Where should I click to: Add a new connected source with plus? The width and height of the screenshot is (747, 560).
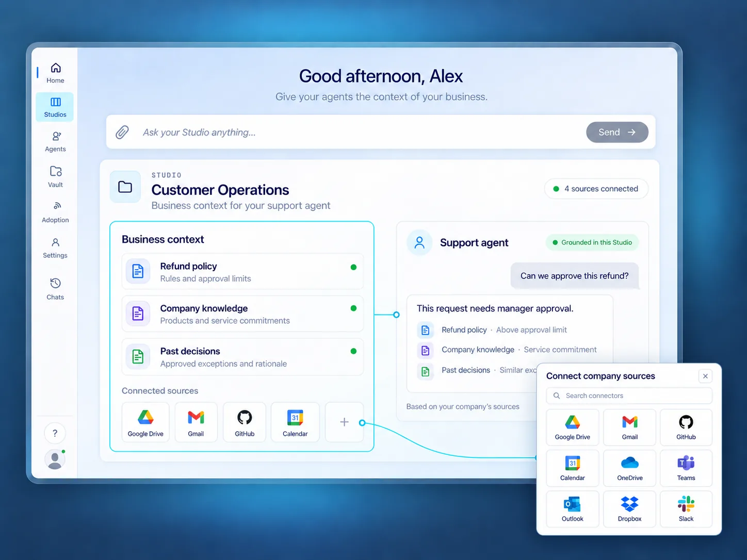point(344,422)
